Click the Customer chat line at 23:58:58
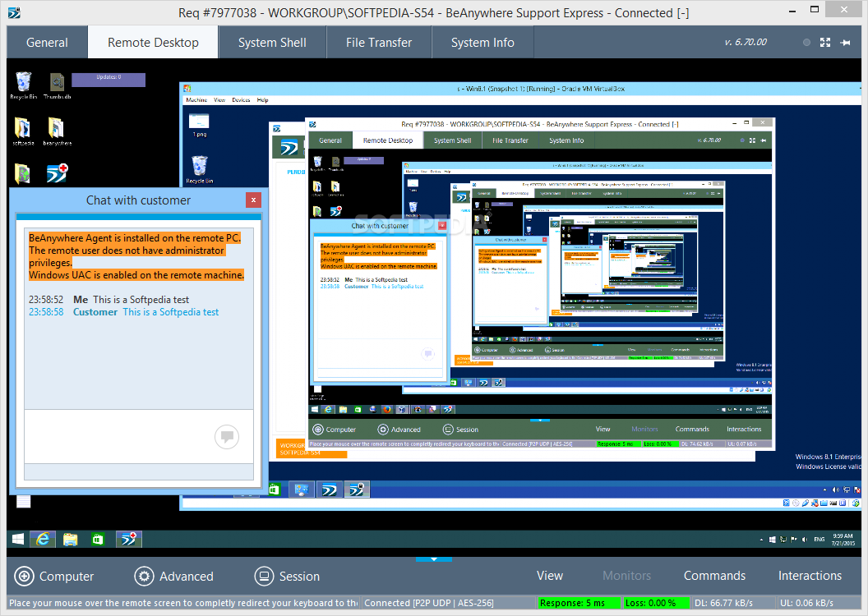The image size is (868, 616). coord(123,312)
